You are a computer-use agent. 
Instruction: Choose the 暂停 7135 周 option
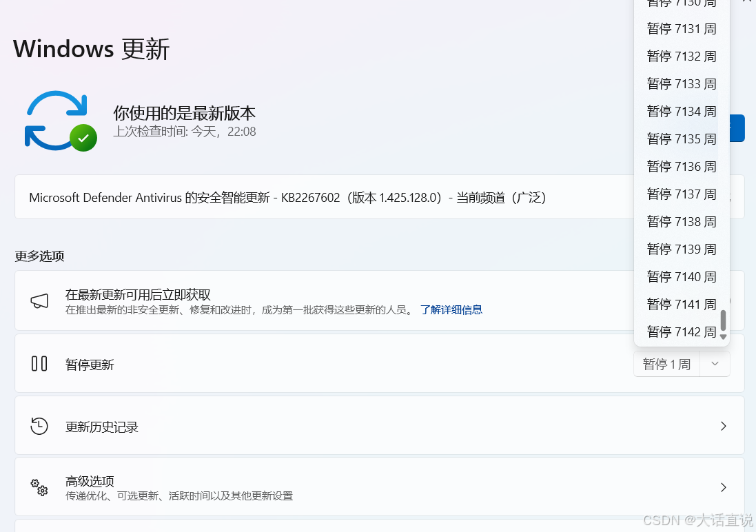pos(682,139)
